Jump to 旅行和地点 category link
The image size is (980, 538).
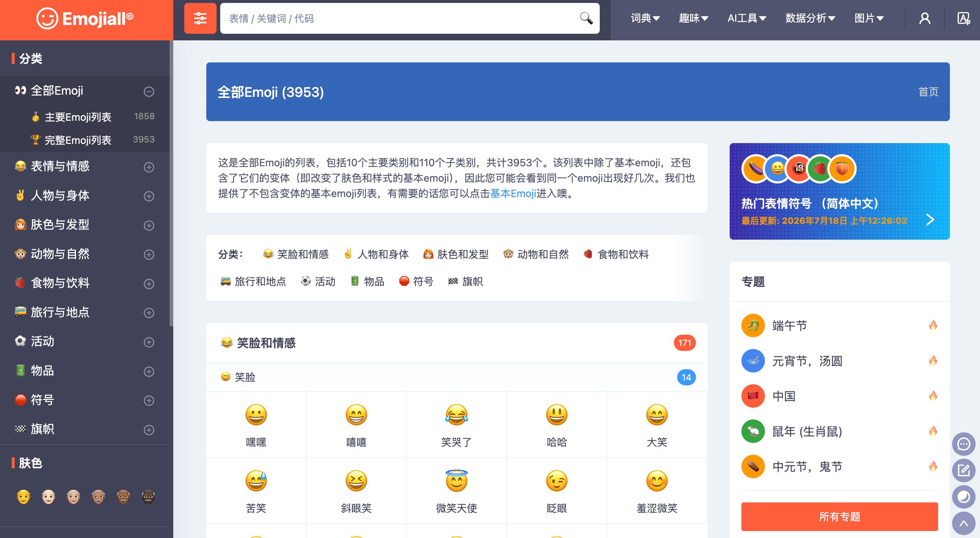pos(253,281)
